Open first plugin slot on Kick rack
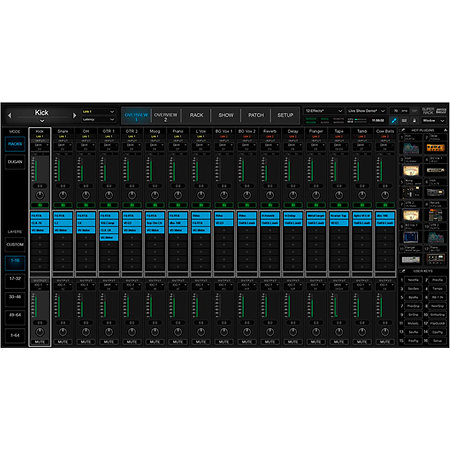Image resolution: width=450 pixels, height=450 pixels. (x=40, y=216)
